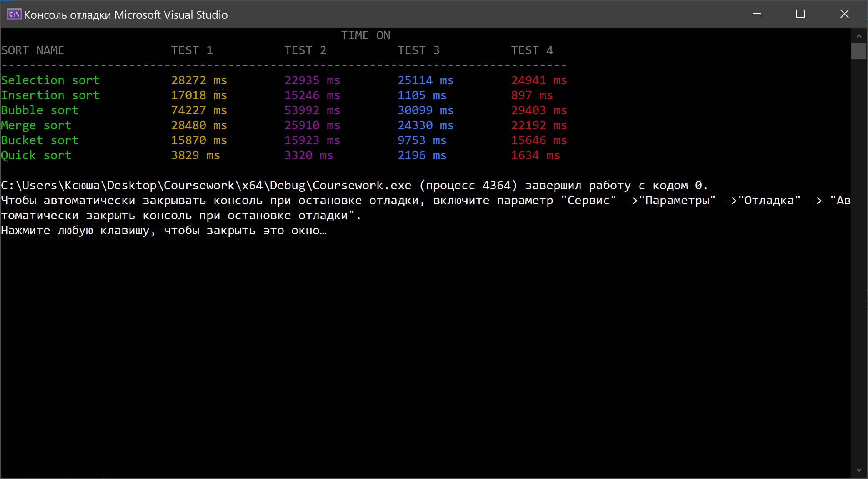Click the Insertion sort 897 ms value
Image resolution: width=868 pixels, height=479 pixels.
click(532, 95)
